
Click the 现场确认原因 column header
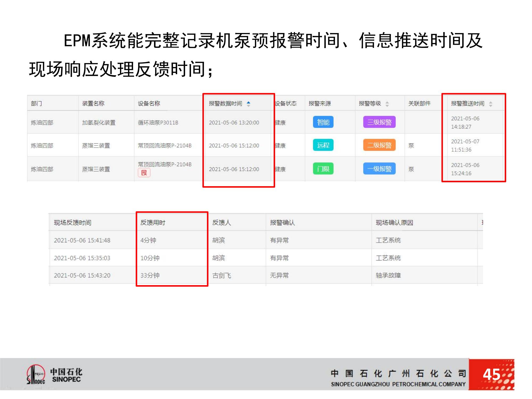coord(394,223)
